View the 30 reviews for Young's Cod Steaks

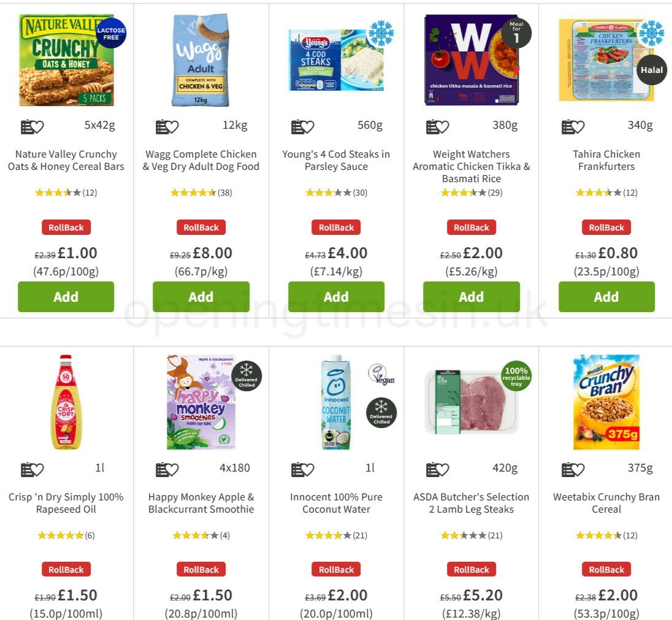pos(359,192)
